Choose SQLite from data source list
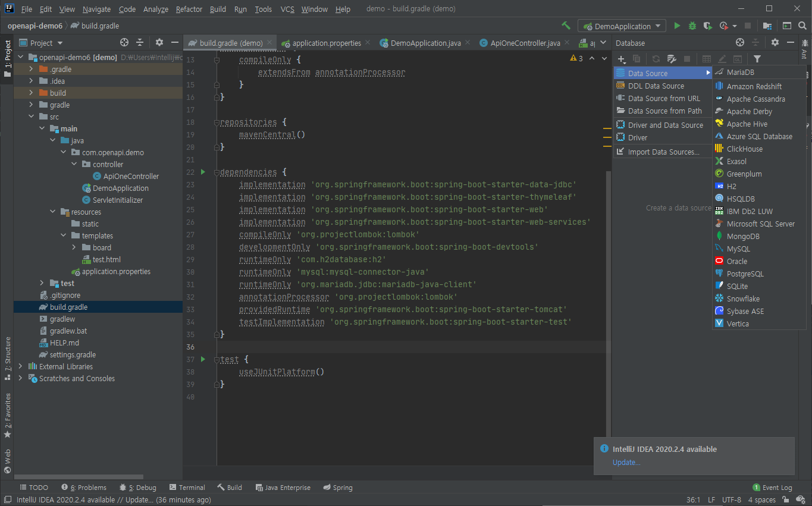Image resolution: width=812 pixels, height=506 pixels. point(759,286)
